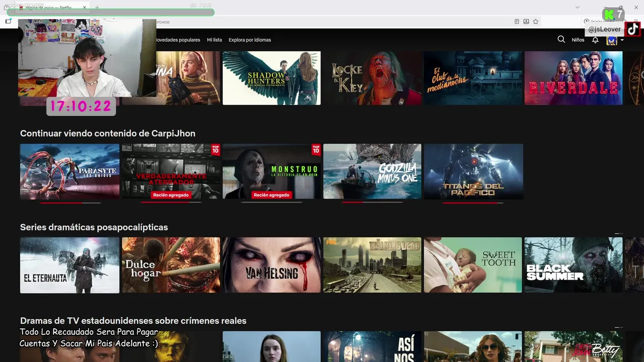Image resolution: width=644 pixels, height=362 pixels.
Task: Go to Novedades populares
Action: tap(177, 40)
